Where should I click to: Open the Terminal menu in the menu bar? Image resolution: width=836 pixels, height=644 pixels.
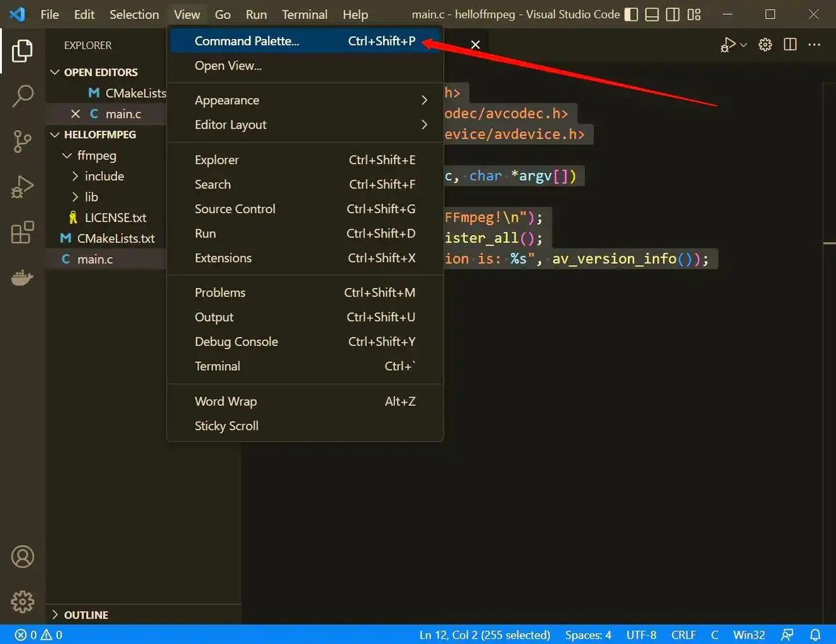point(304,14)
